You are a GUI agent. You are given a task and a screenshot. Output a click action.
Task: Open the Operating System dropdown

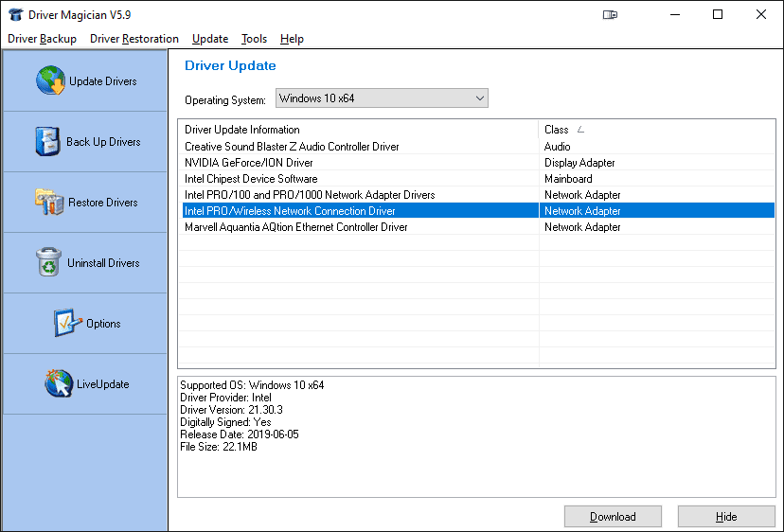pyautogui.click(x=383, y=98)
